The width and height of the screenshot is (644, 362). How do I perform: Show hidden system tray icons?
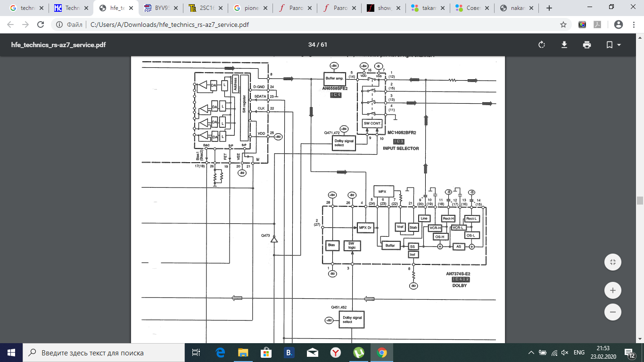[x=531, y=353]
